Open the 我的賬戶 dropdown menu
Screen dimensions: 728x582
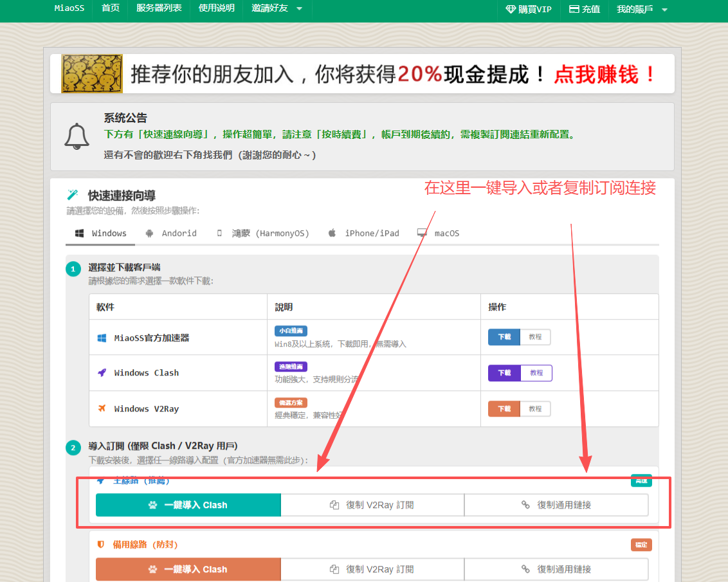641,9
